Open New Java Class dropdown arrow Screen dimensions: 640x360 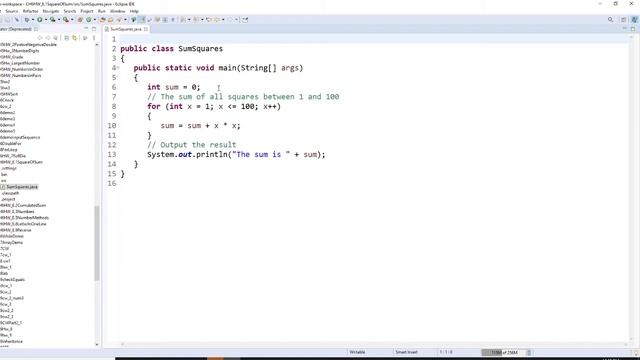(95, 20)
